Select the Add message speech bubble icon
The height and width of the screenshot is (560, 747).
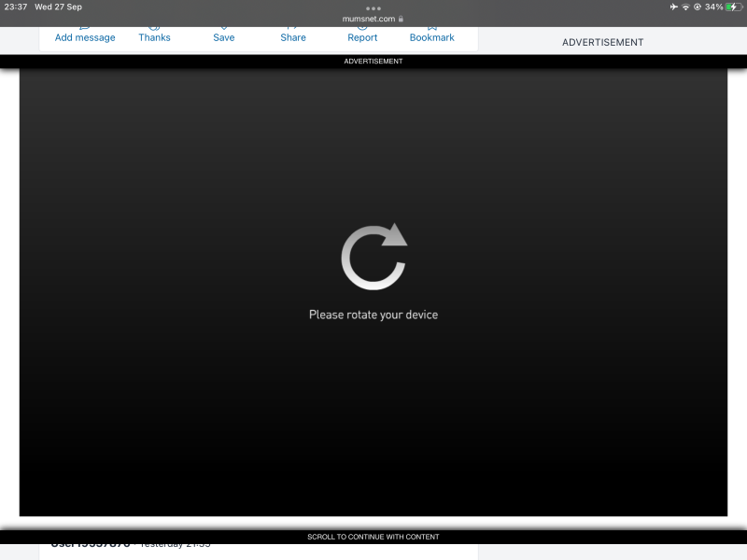[x=82, y=26]
